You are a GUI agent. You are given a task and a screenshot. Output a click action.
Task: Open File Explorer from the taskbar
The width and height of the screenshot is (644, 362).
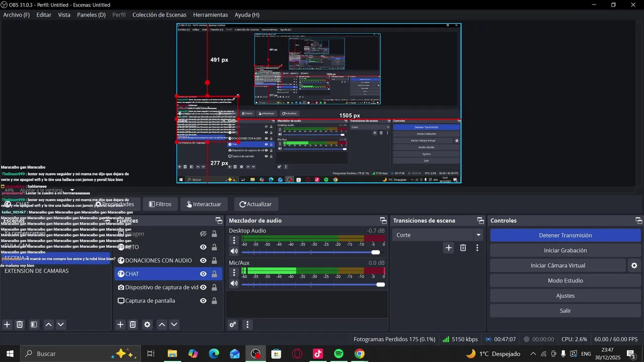click(x=172, y=354)
